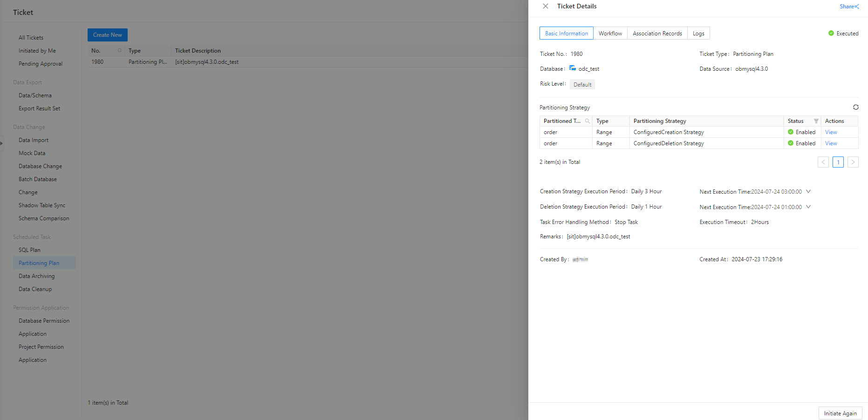Expand deletion strategy next execution times

pyautogui.click(x=808, y=207)
